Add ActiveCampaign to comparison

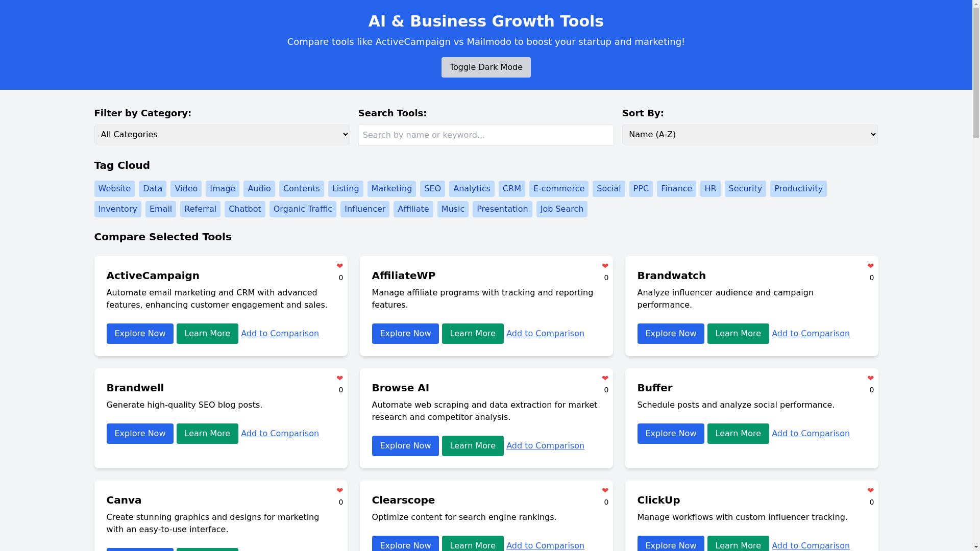(280, 334)
